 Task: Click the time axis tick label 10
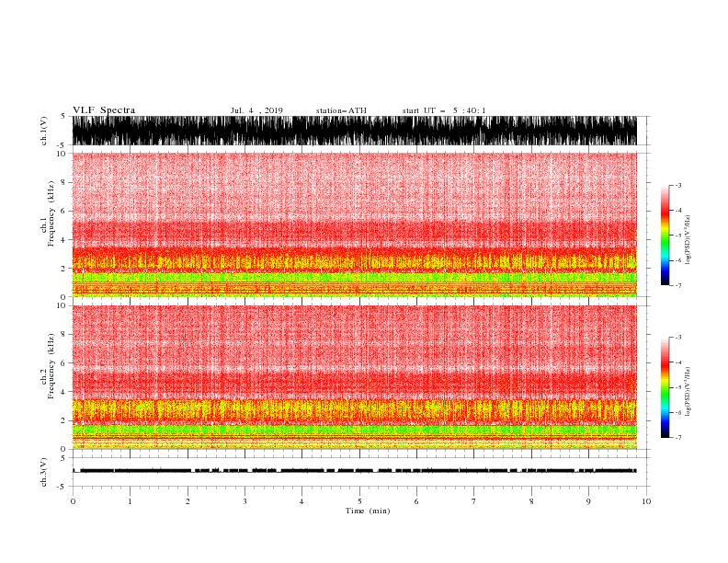click(x=646, y=501)
